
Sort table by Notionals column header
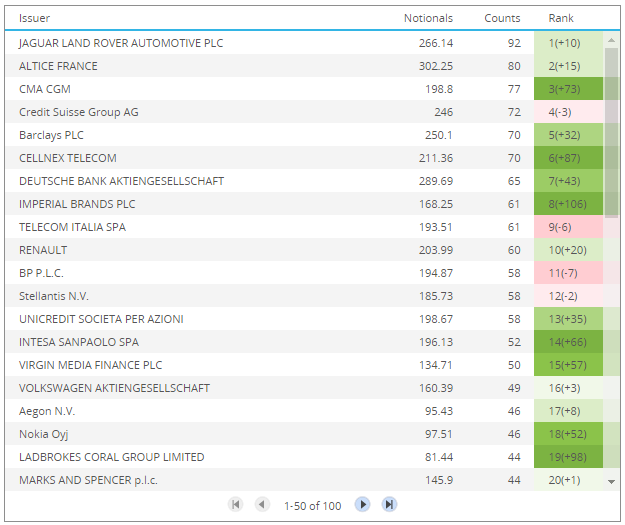(428, 18)
